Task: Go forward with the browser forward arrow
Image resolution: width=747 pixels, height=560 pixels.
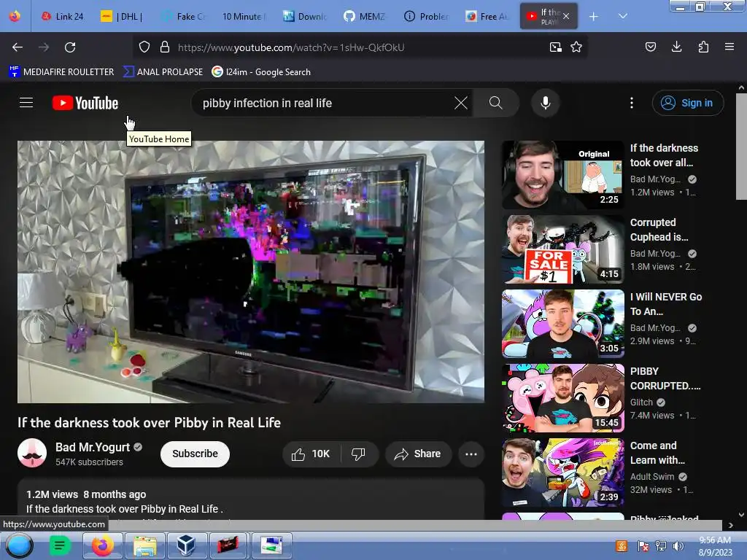Action: (x=44, y=47)
